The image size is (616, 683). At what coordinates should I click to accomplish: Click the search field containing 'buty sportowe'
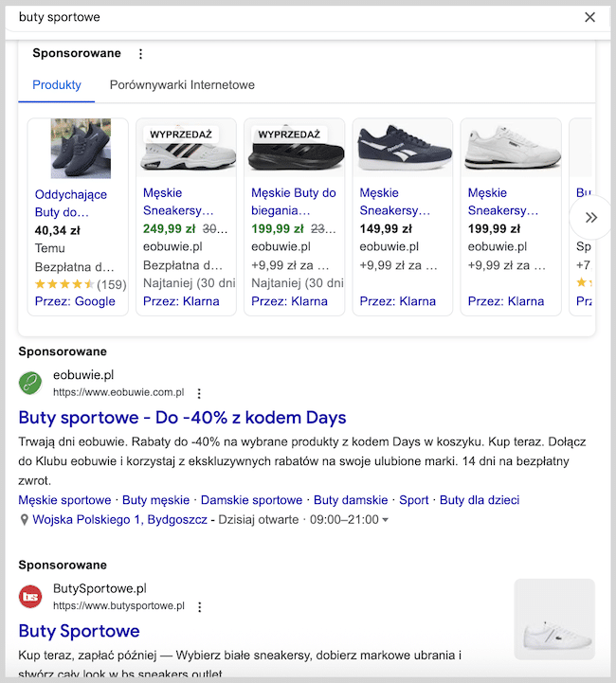(297, 17)
